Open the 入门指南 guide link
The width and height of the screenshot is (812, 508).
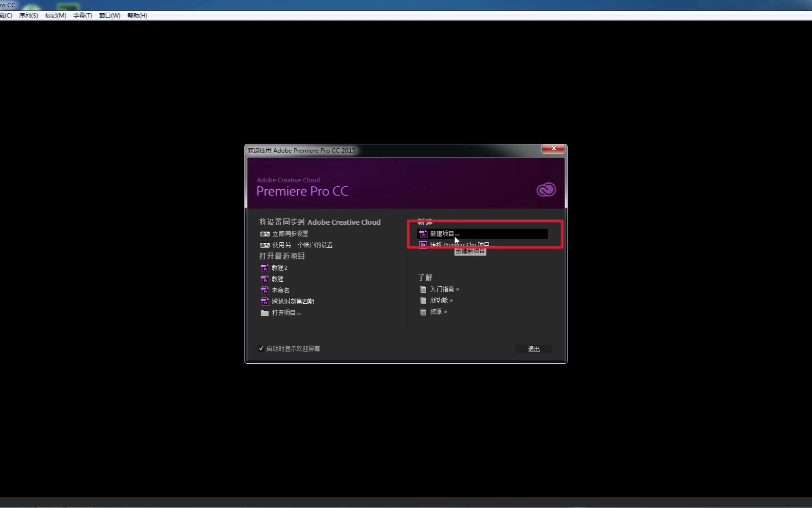444,290
